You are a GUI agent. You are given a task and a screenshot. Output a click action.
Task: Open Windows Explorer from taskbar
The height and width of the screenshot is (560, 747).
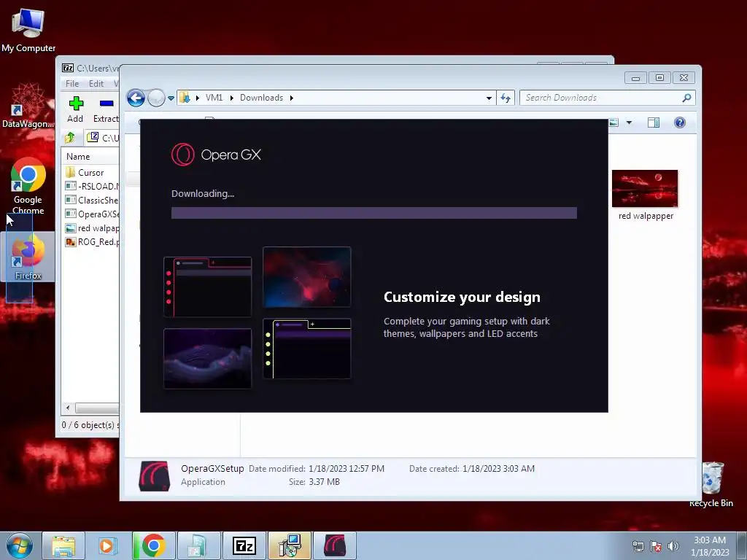point(63,545)
